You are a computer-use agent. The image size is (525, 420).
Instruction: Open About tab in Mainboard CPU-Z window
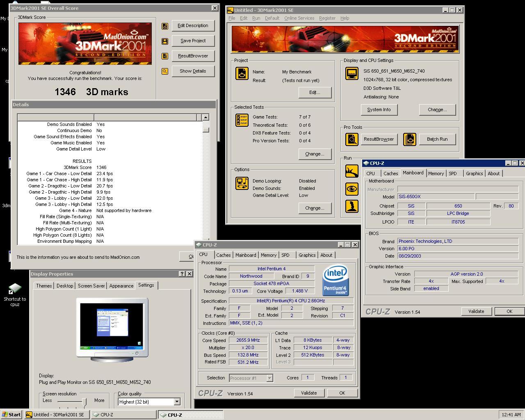[x=494, y=173]
